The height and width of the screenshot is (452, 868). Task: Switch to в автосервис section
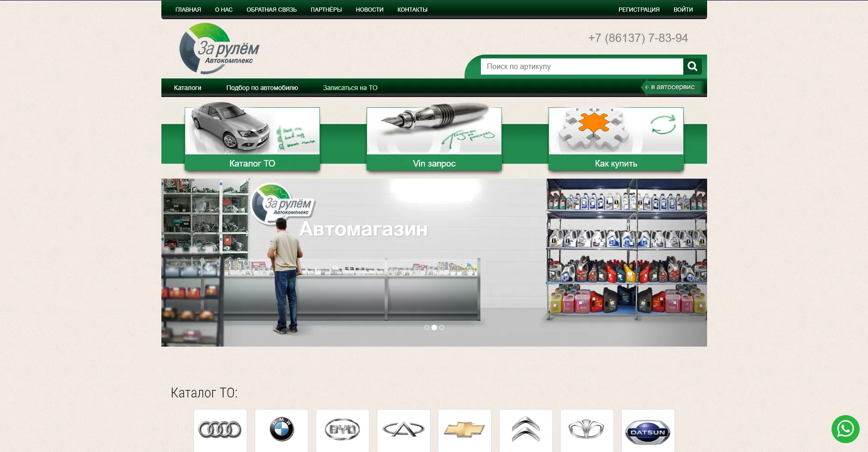tap(672, 87)
